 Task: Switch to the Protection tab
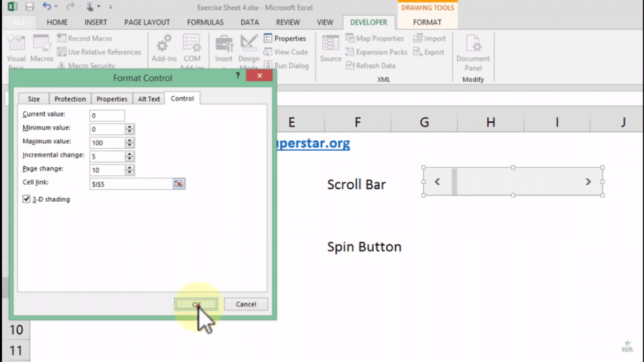70,98
